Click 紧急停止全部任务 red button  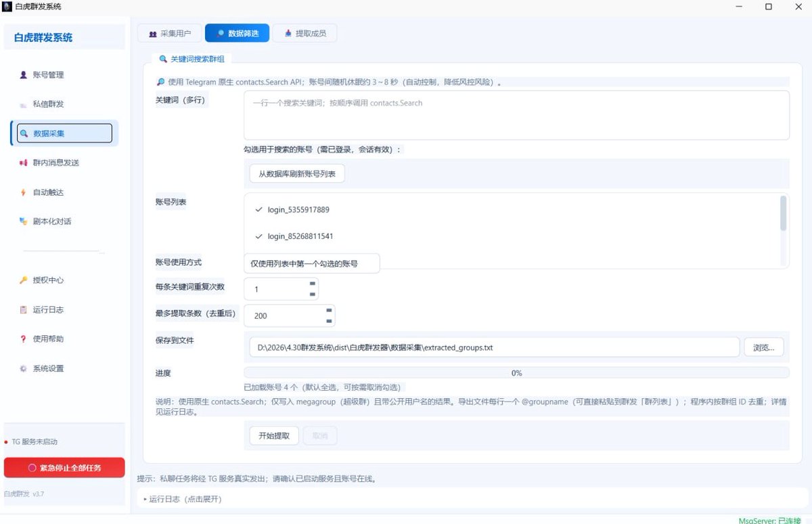[x=64, y=468]
